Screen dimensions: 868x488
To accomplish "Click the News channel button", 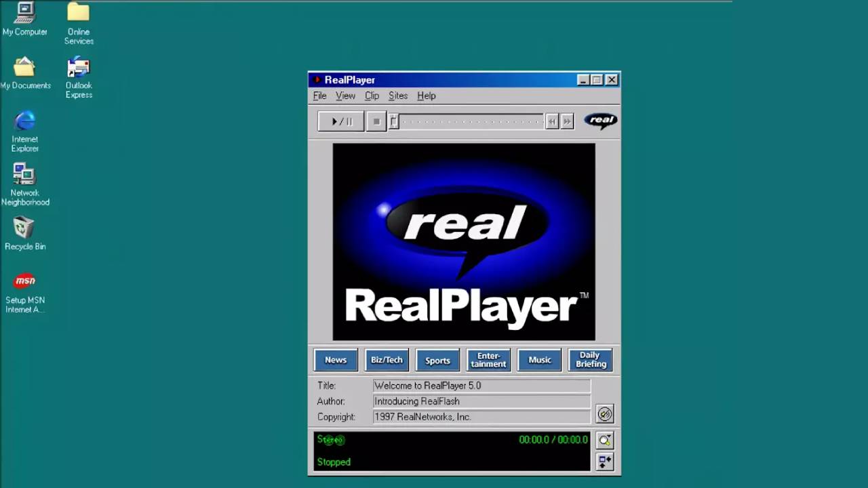I will [x=336, y=360].
